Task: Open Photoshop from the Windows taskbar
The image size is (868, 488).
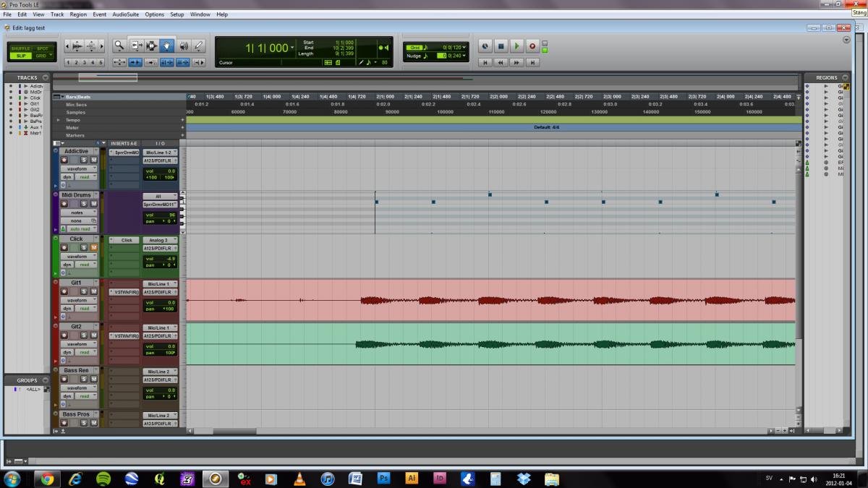Action: point(384,479)
